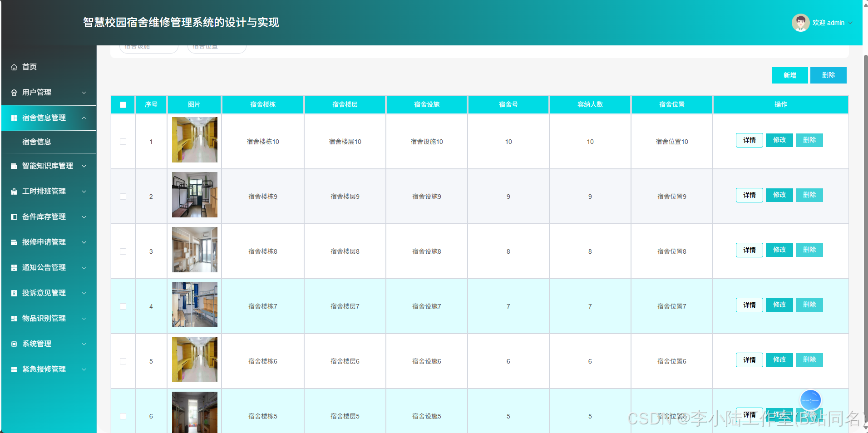868x433 pixels.
Task: Open the dorm photo thumbnail in row 1
Action: [x=195, y=140]
